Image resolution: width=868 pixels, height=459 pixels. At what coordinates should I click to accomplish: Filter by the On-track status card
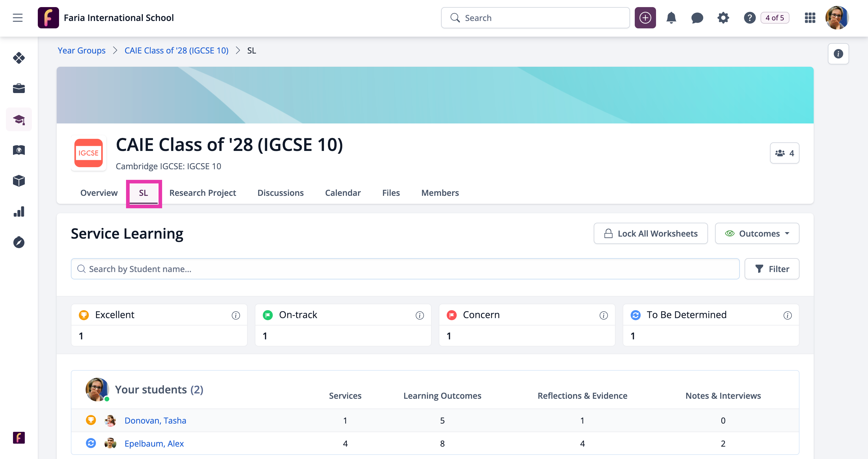click(343, 325)
